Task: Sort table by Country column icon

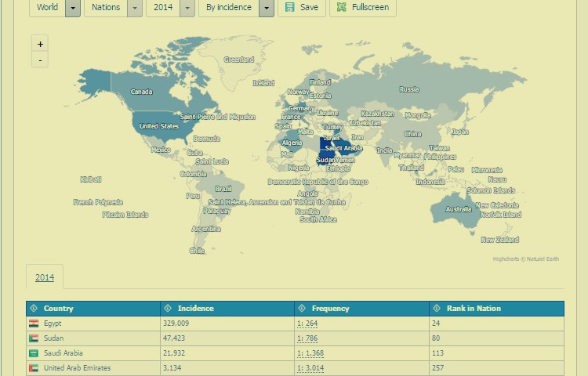Action: 34,309
